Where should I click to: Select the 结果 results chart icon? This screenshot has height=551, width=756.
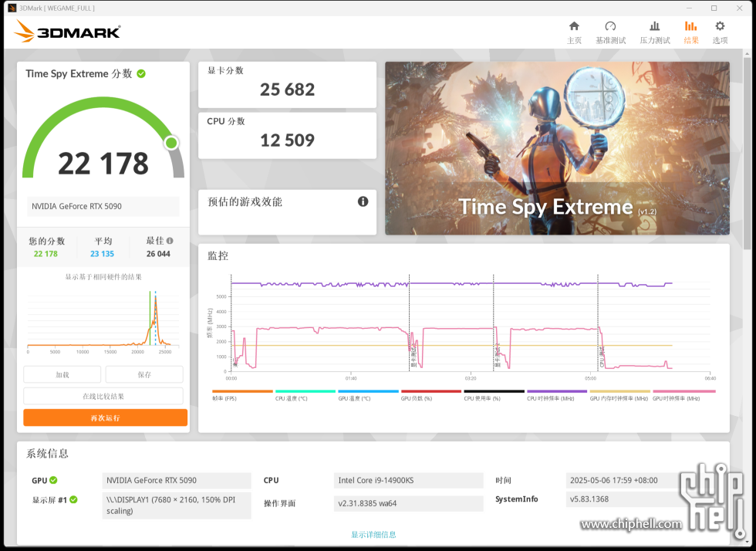tap(691, 26)
